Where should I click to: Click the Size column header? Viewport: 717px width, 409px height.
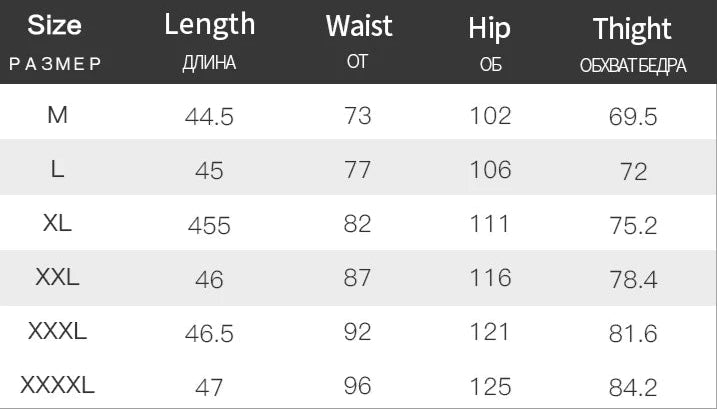pos(55,25)
